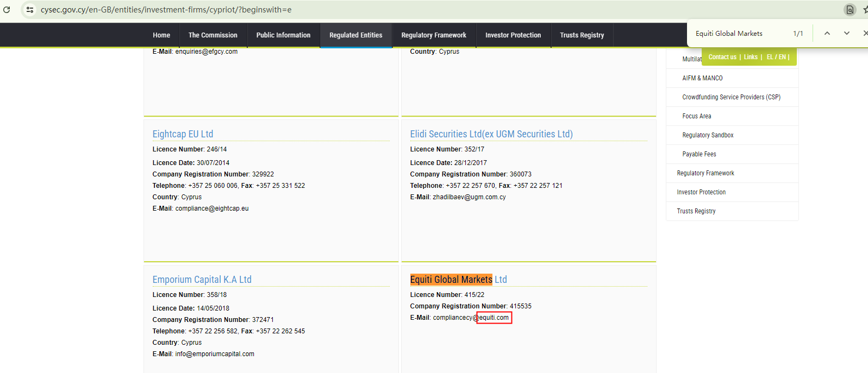This screenshot has width=868, height=373.
Task: Open Equiti Global Markets Ltd link
Action: pos(458,280)
